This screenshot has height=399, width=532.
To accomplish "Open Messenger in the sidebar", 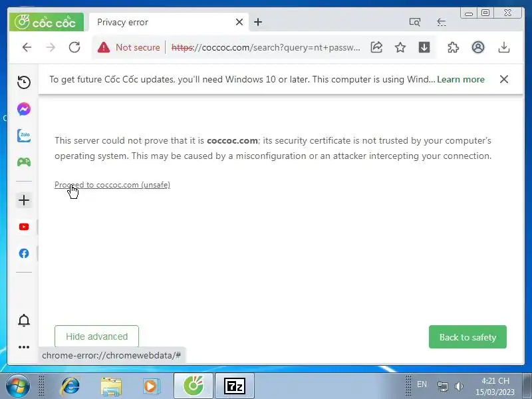I will coord(24,109).
